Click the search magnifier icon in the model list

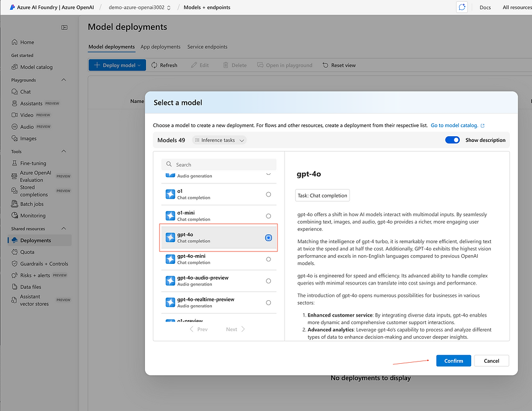point(169,165)
